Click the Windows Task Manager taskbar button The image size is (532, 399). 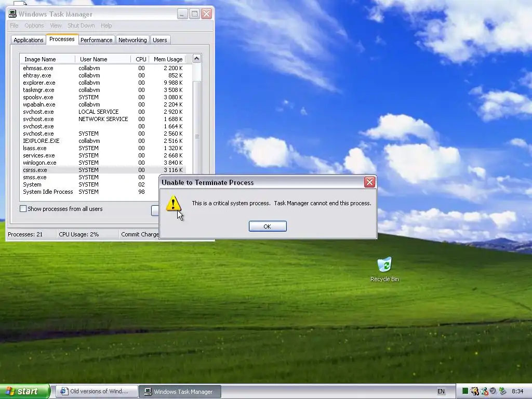[180, 392]
